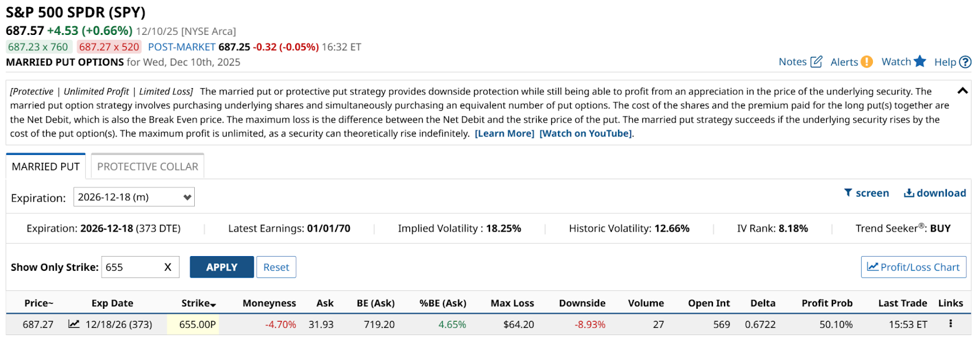
Task: Click the download arrow icon
Action: pos(909,193)
